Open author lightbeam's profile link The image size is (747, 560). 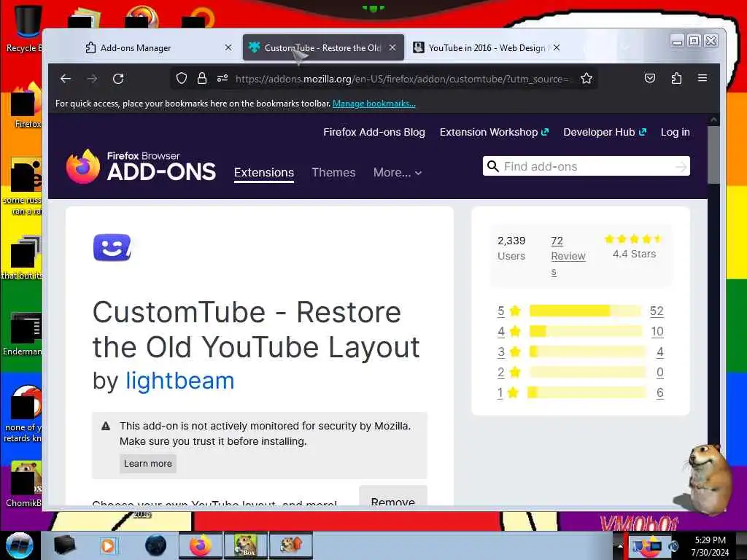[x=180, y=381]
